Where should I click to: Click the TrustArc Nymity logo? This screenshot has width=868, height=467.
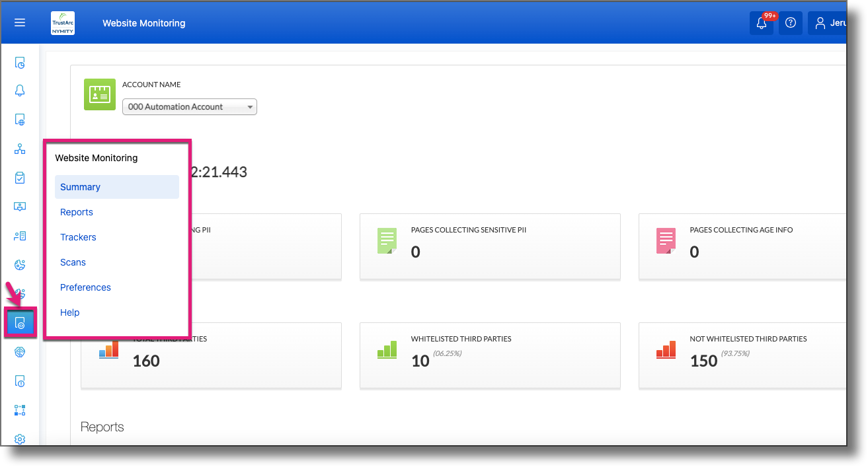[x=63, y=23]
